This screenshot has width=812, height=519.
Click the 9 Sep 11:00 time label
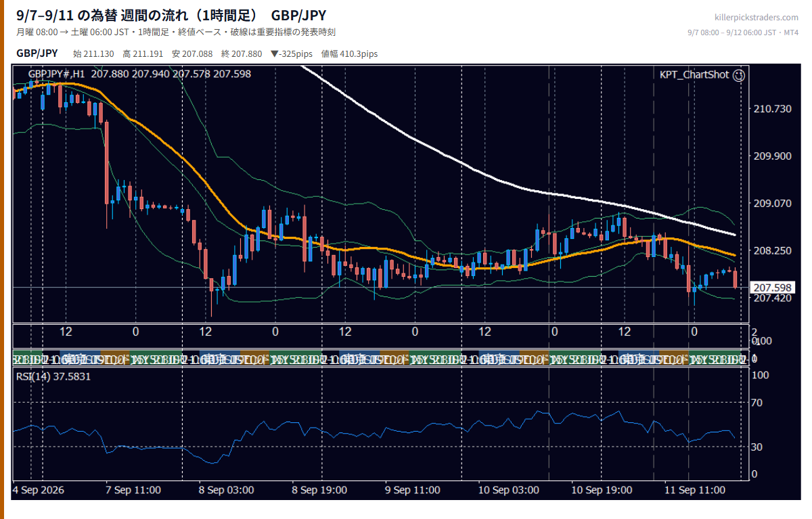pos(412,490)
